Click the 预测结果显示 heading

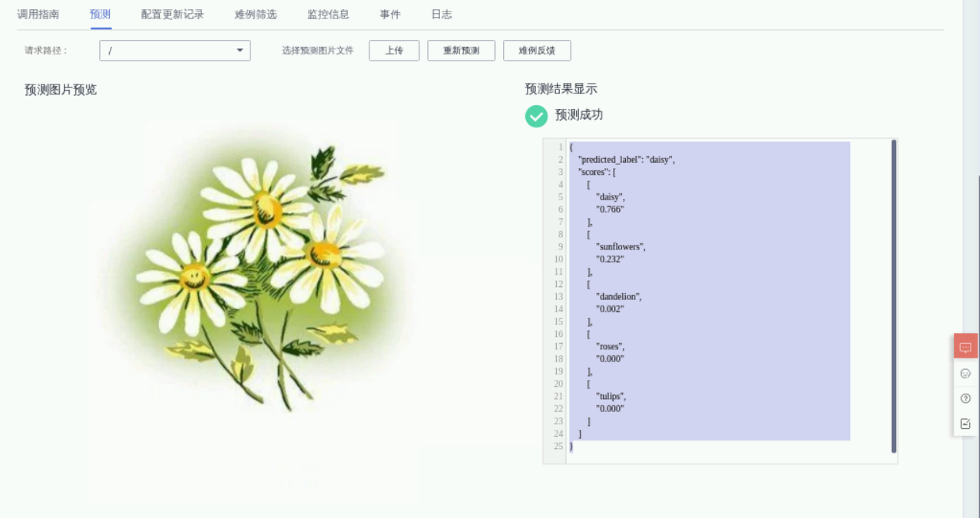tap(561, 89)
